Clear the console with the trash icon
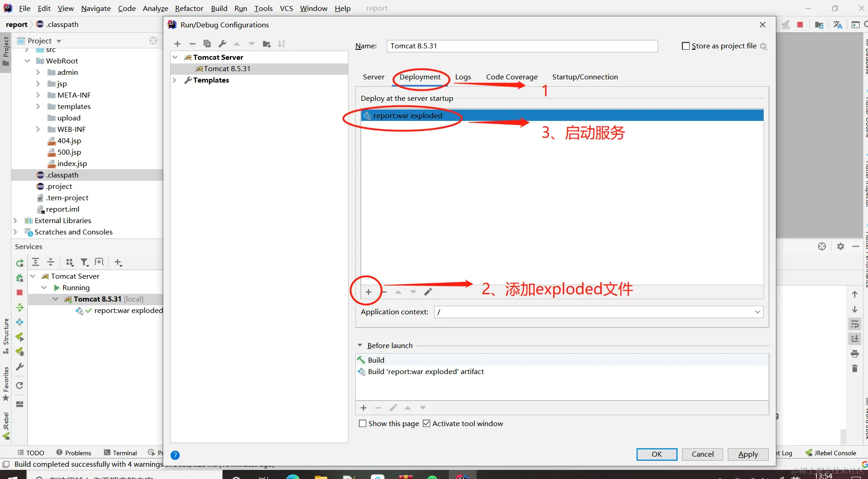The image size is (868, 479). point(855,368)
